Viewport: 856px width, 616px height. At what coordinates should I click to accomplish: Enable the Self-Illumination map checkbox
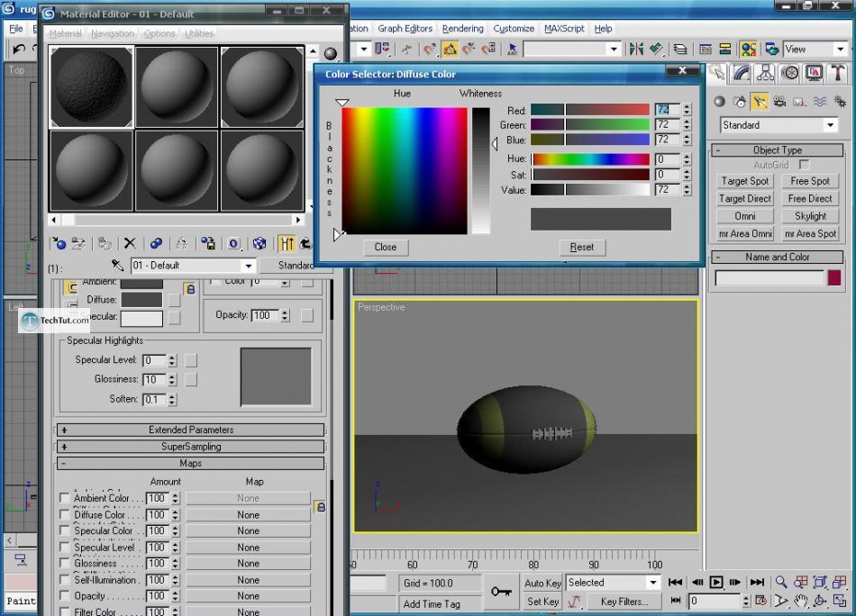pyautogui.click(x=64, y=579)
